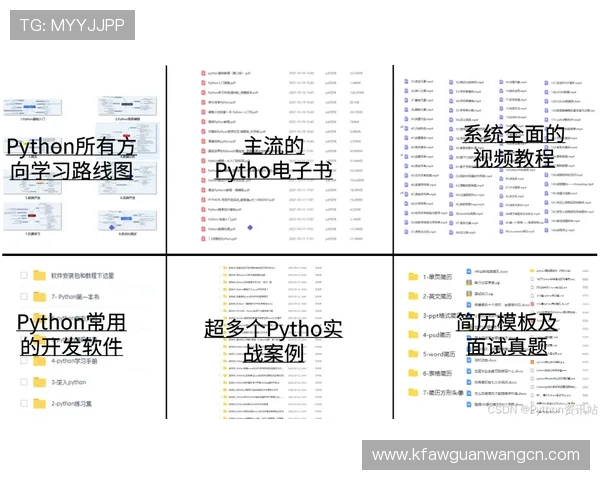600x480 pixels.
Task: Select the folder name 1-单页简历
Action: pos(437,277)
